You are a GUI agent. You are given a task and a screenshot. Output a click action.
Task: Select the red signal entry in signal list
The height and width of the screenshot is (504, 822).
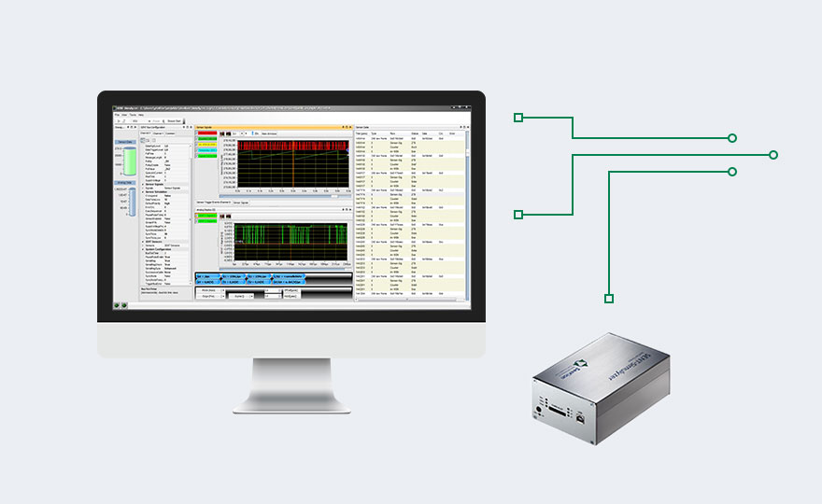(207, 133)
